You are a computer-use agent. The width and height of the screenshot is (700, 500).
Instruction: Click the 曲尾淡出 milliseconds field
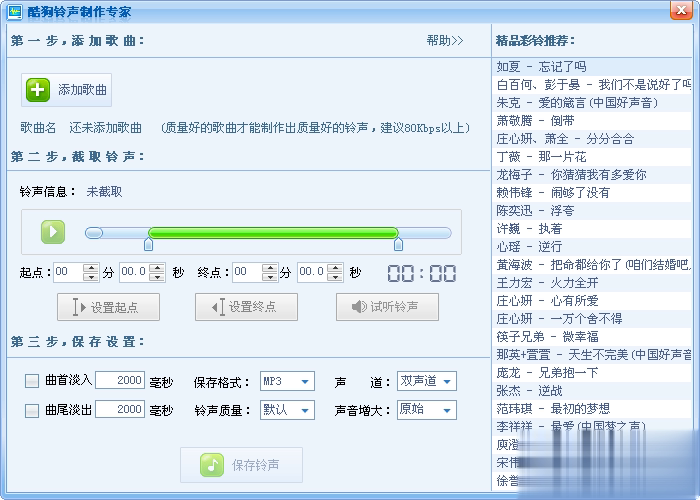tap(120, 409)
